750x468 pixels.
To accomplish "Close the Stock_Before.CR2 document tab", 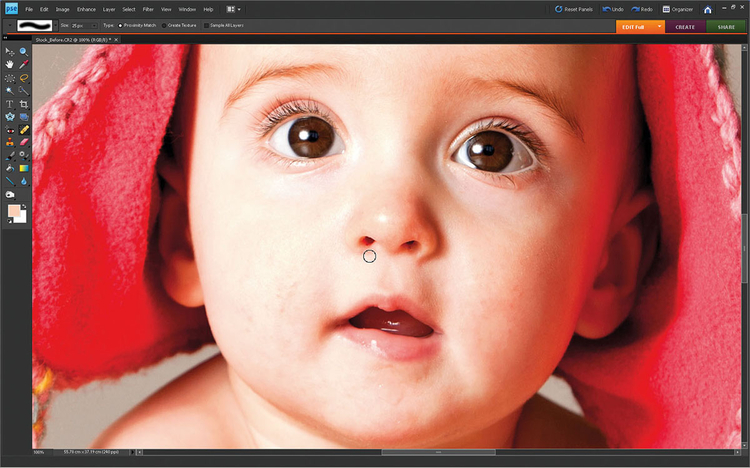I will point(116,40).
